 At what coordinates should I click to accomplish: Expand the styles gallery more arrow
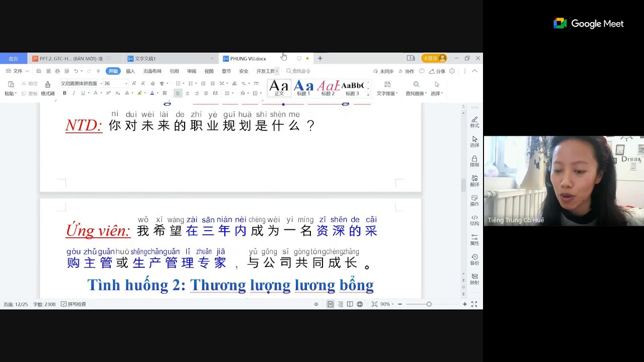[368, 94]
